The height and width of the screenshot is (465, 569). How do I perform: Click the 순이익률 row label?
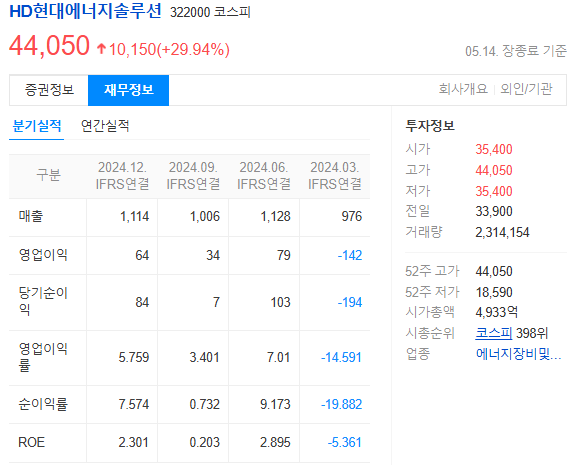click(x=43, y=403)
